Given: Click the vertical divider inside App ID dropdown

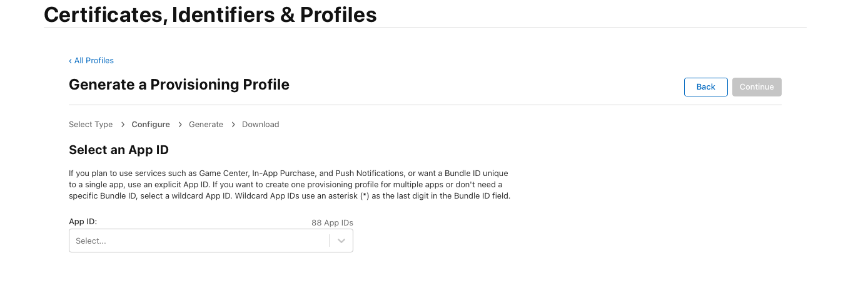Looking at the screenshot, I should pos(330,241).
